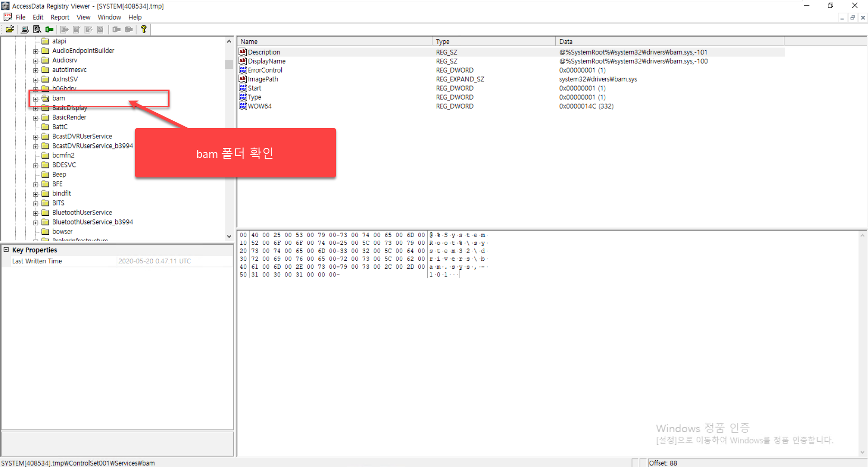Click the Data column header

click(669, 41)
